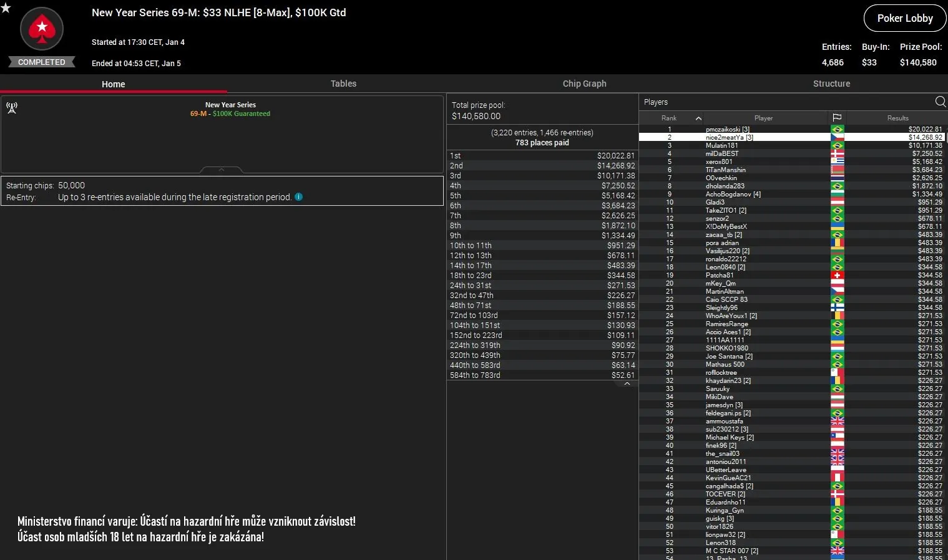Open the Chip Graph tab

[x=584, y=84]
